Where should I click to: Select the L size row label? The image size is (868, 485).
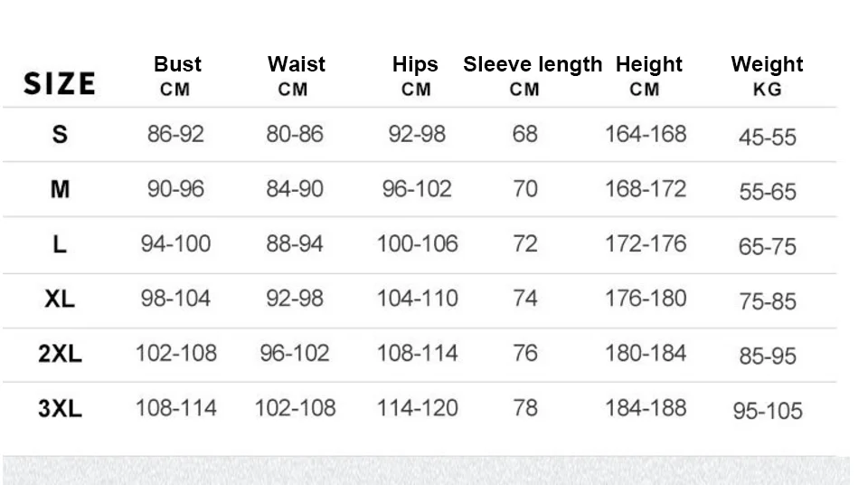coord(60,244)
